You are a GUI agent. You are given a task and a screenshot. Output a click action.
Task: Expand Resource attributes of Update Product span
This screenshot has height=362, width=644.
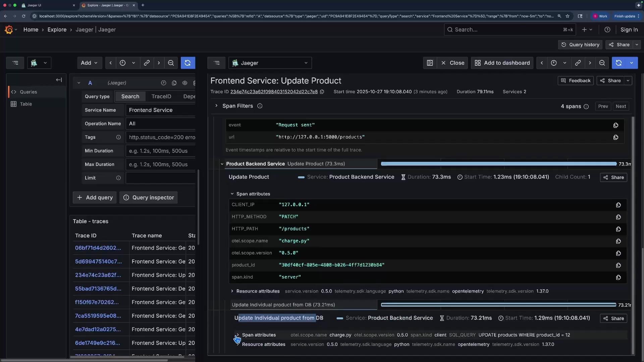232,291
